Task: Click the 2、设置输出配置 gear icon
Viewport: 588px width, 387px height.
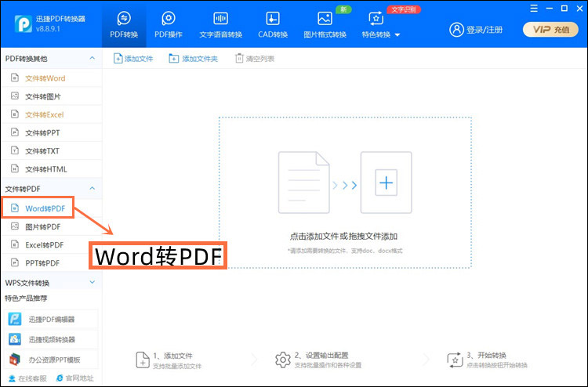Action: tap(283, 360)
